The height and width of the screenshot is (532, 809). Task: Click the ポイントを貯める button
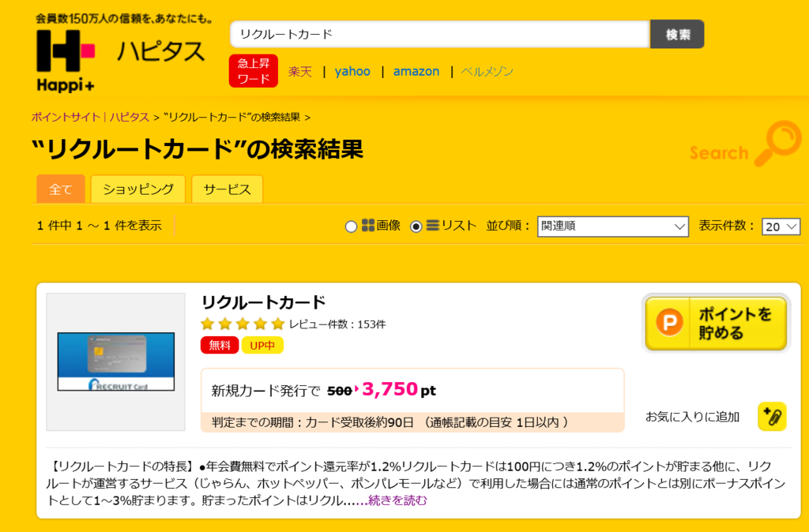[716, 323]
